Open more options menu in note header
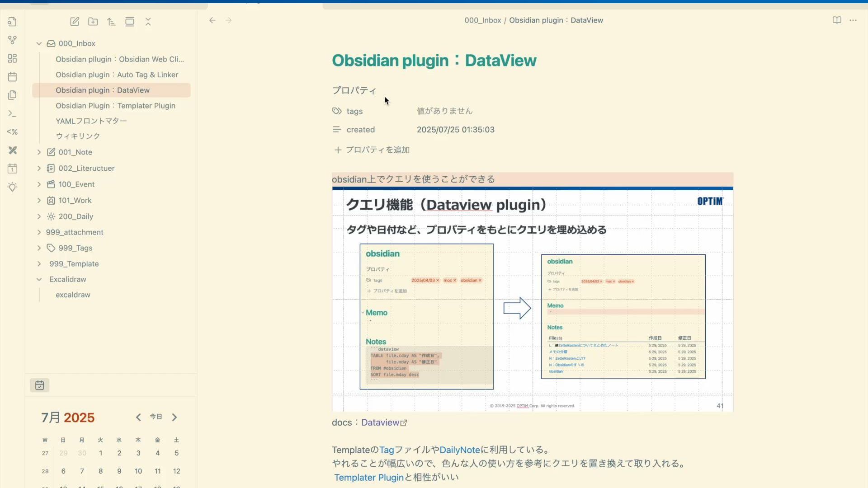 click(x=853, y=20)
